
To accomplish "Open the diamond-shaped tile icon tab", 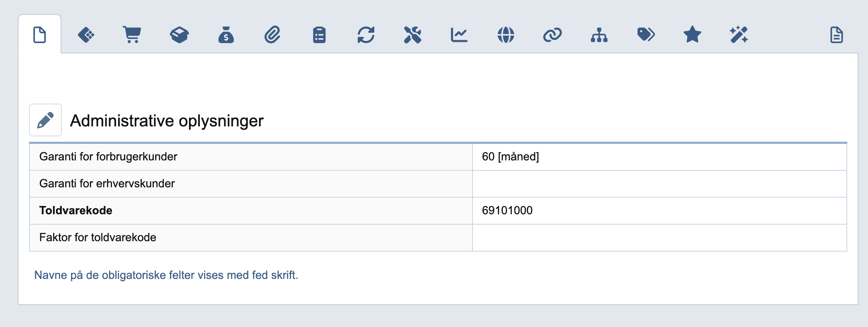I will [86, 35].
